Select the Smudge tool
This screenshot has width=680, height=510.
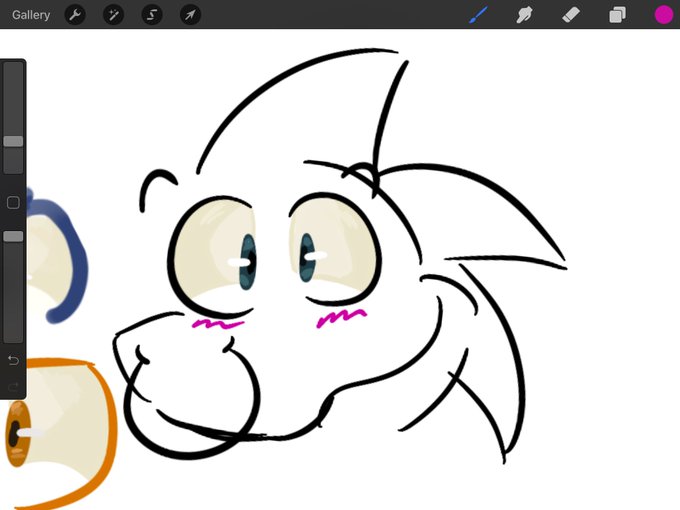pyautogui.click(x=524, y=15)
